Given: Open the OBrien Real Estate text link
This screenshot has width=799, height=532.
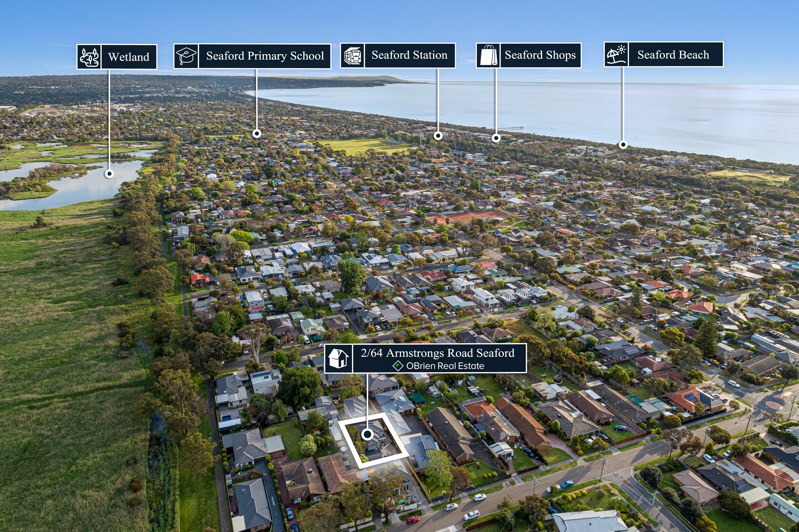Looking at the screenshot, I should tap(445, 366).
